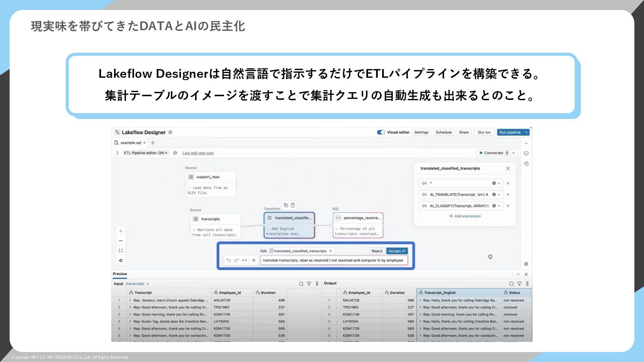
Task: Open the comments side panel icon
Action: (x=526, y=153)
